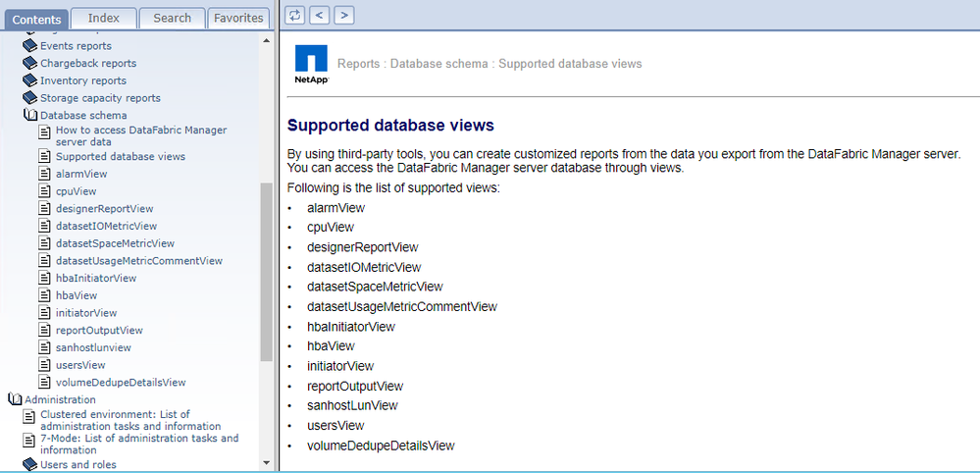The width and height of the screenshot is (980, 473).
Task: Click page icon beside cpuView
Action: pyautogui.click(x=44, y=191)
